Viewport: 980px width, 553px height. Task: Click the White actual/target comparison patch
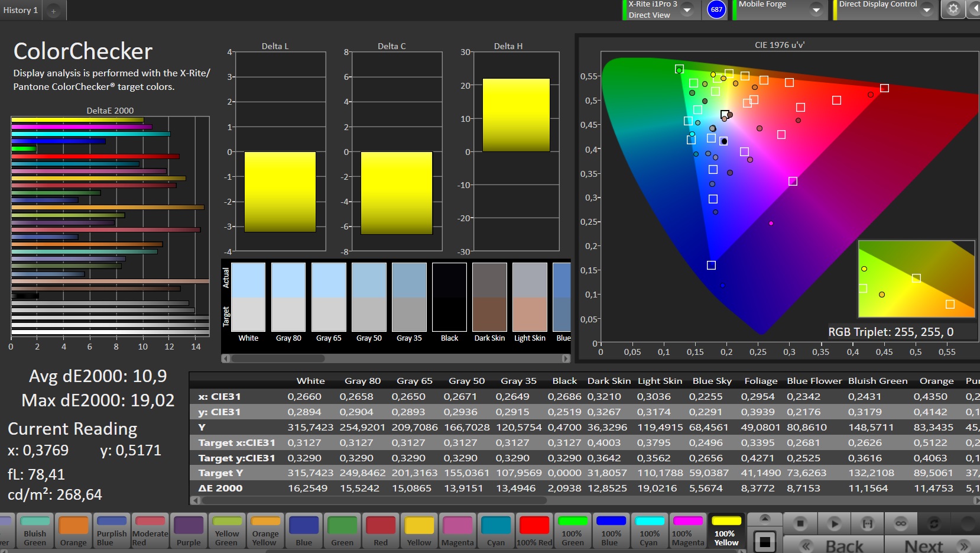(x=248, y=297)
